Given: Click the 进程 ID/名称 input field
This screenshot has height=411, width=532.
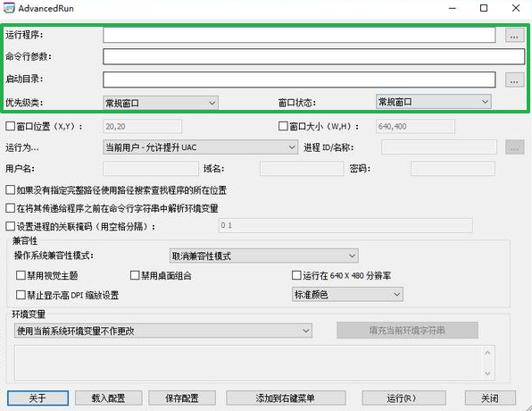Looking at the screenshot, I should 438,147.
